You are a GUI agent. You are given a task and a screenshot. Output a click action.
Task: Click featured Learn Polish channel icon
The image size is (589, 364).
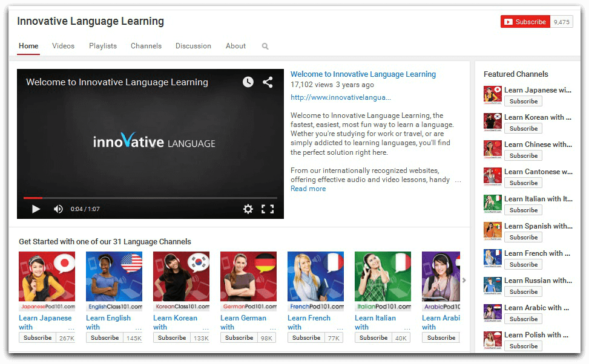(493, 340)
